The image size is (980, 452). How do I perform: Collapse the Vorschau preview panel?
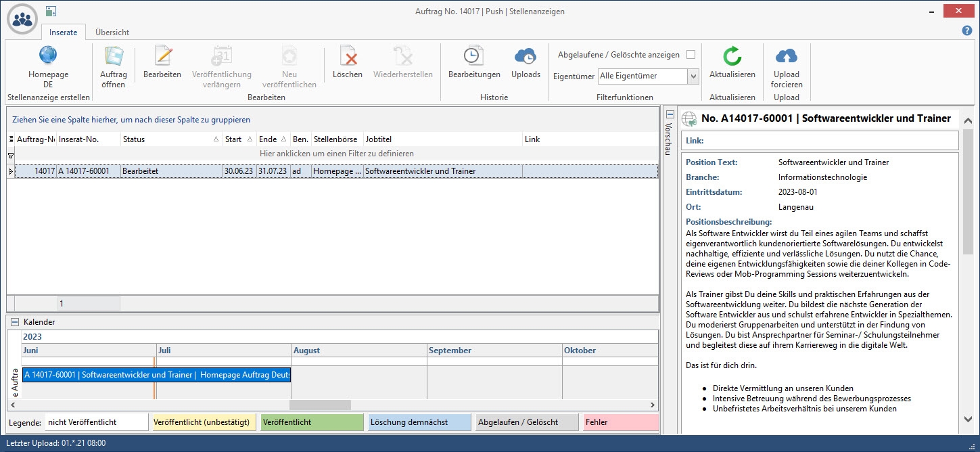(x=670, y=114)
